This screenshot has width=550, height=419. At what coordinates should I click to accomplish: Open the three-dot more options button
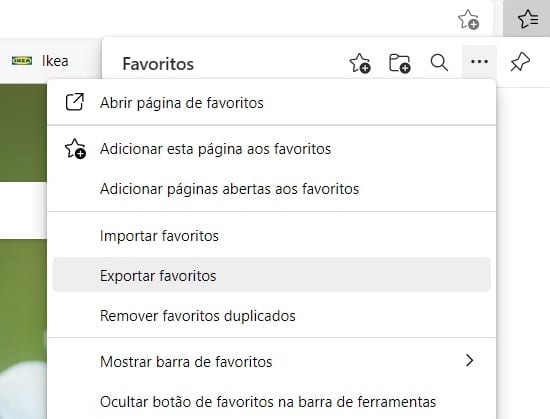tap(479, 62)
